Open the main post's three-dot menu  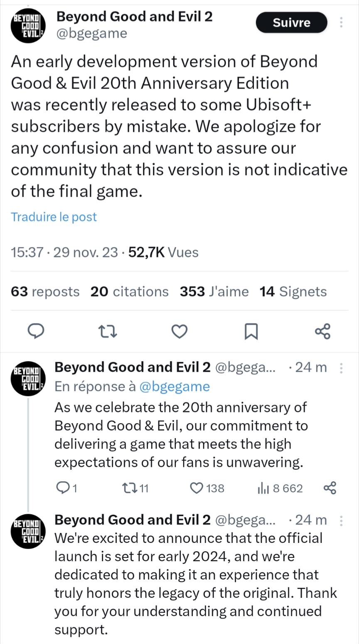(x=341, y=22)
